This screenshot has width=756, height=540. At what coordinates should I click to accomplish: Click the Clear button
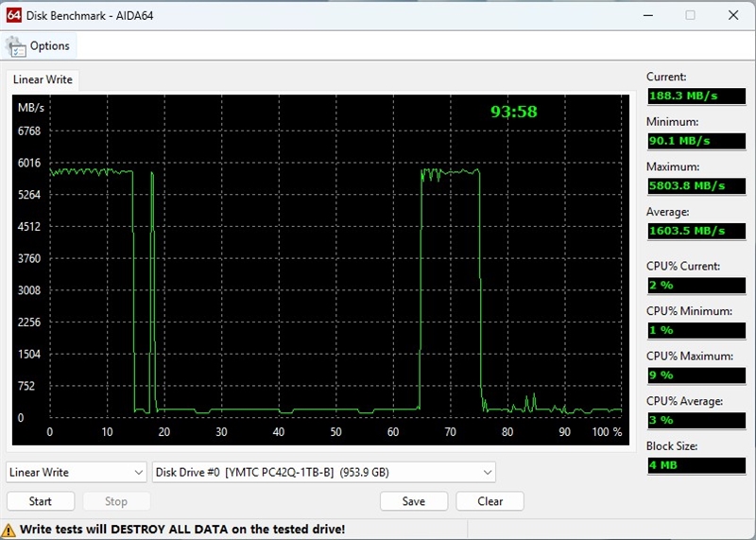490,501
